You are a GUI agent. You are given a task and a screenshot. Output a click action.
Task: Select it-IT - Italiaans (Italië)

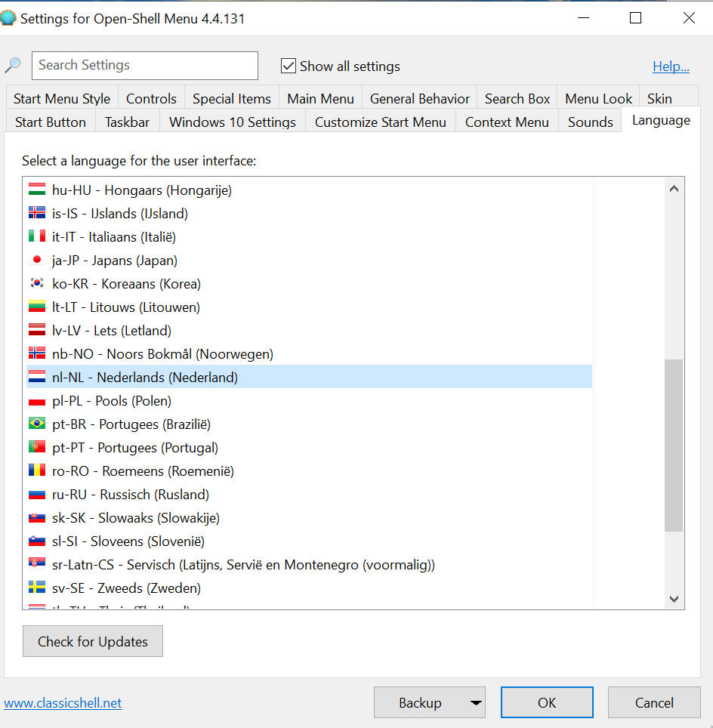310,236
